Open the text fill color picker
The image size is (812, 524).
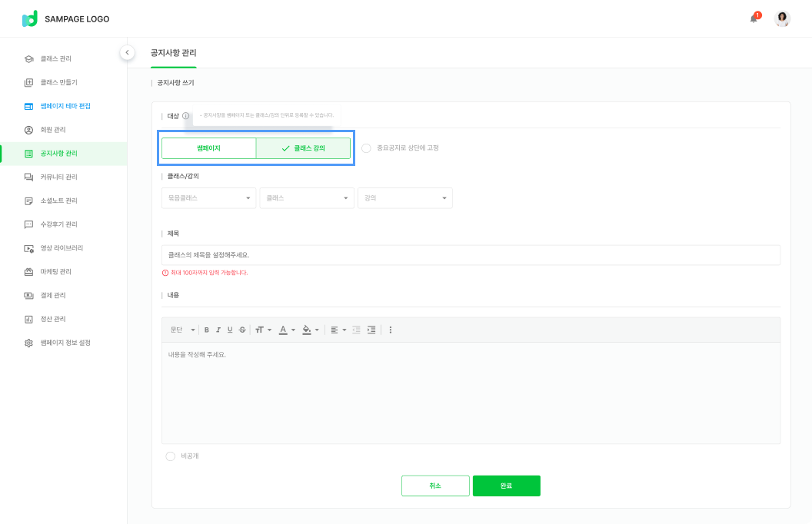tap(308, 330)
